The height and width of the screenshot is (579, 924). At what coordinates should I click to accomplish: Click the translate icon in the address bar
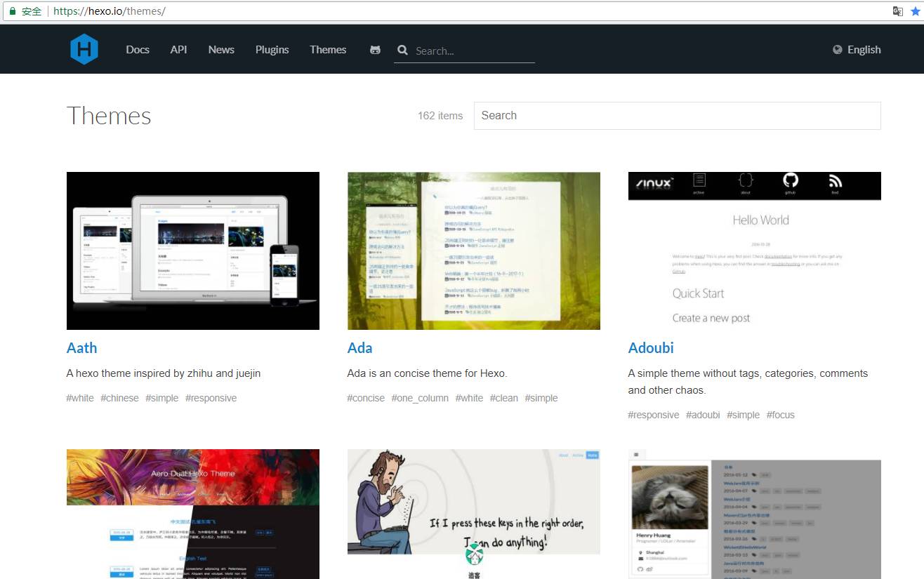(898, 11)
